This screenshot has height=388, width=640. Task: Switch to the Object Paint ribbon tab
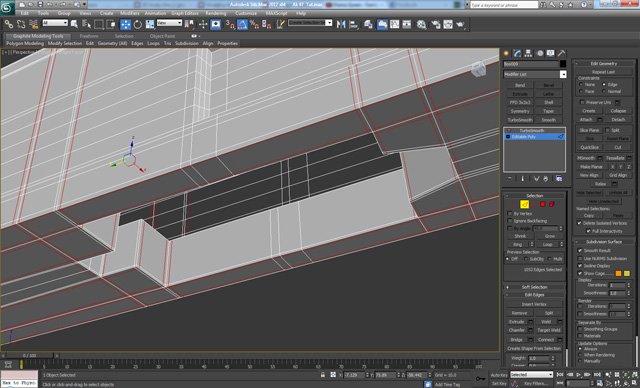(x=162, y=36)
